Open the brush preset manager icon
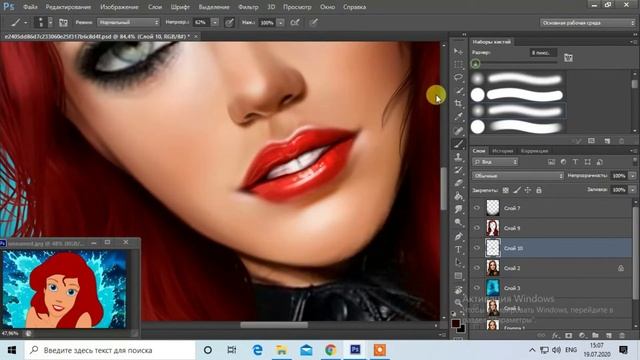Image resolution: width=640 pixels, height=360 pixels. 591,141
